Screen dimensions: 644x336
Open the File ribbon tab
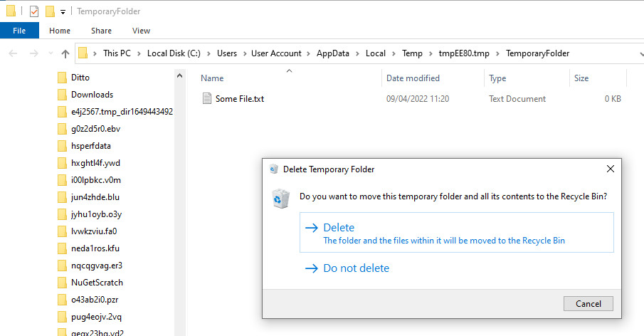click(x=19, y=31)
